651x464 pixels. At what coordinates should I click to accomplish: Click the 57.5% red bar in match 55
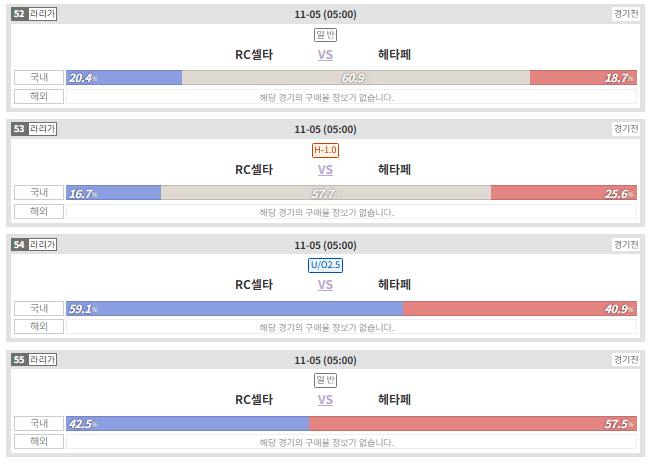click(x=472, y=423)
